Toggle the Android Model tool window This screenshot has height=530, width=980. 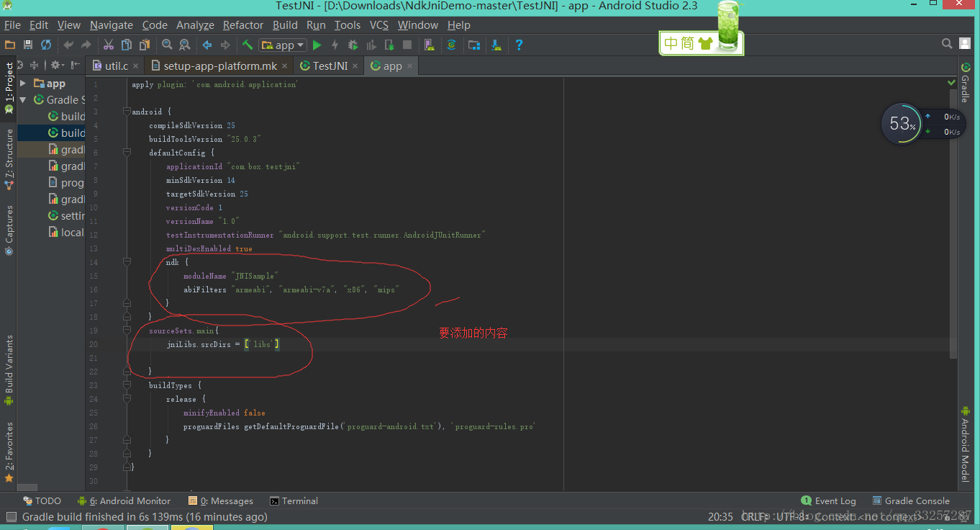click(x=965, y=444)
